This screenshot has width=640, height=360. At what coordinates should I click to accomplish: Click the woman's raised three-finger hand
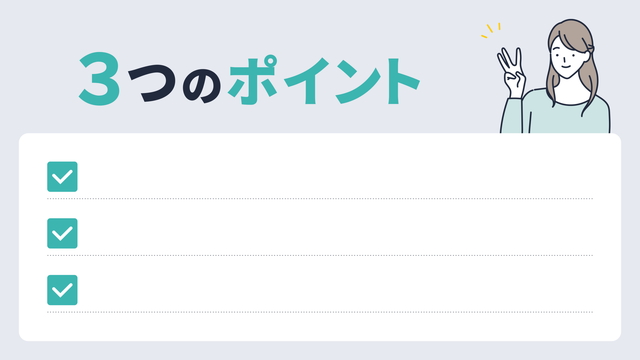point(511,73)
